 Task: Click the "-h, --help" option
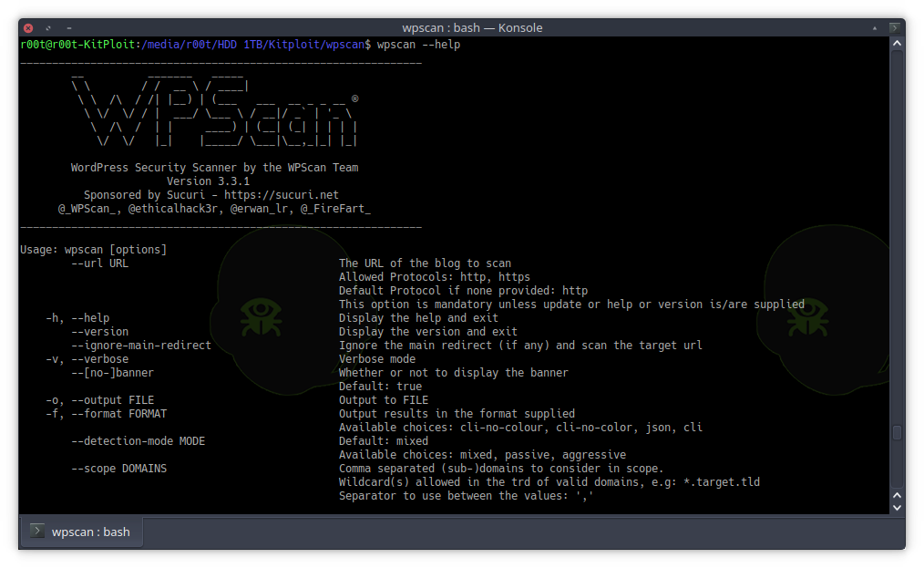point(77,318)
